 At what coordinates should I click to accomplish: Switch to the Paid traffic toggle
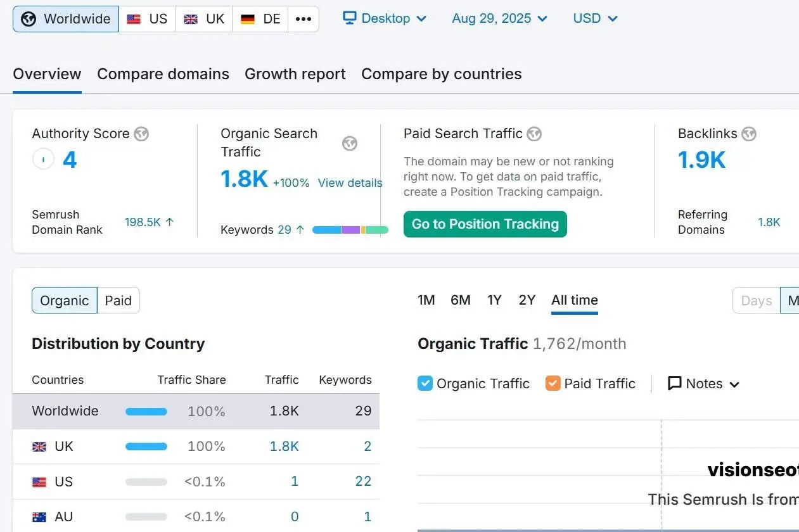coord(118,300)
